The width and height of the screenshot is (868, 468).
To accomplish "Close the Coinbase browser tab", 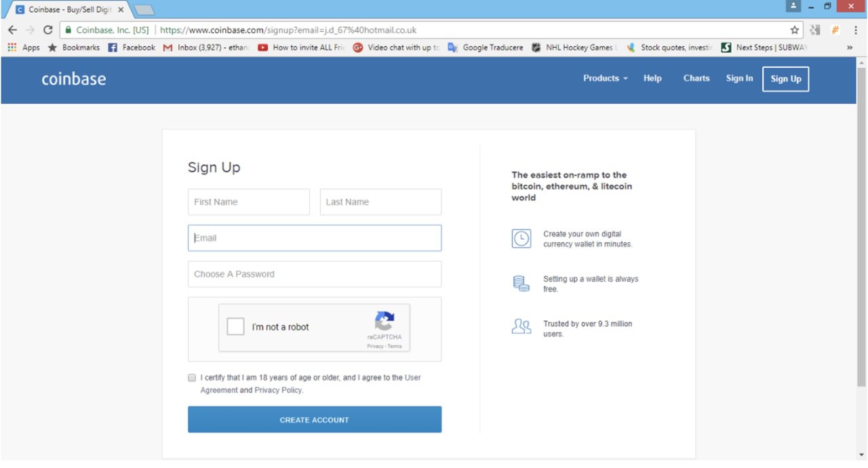I will point(121,9).
